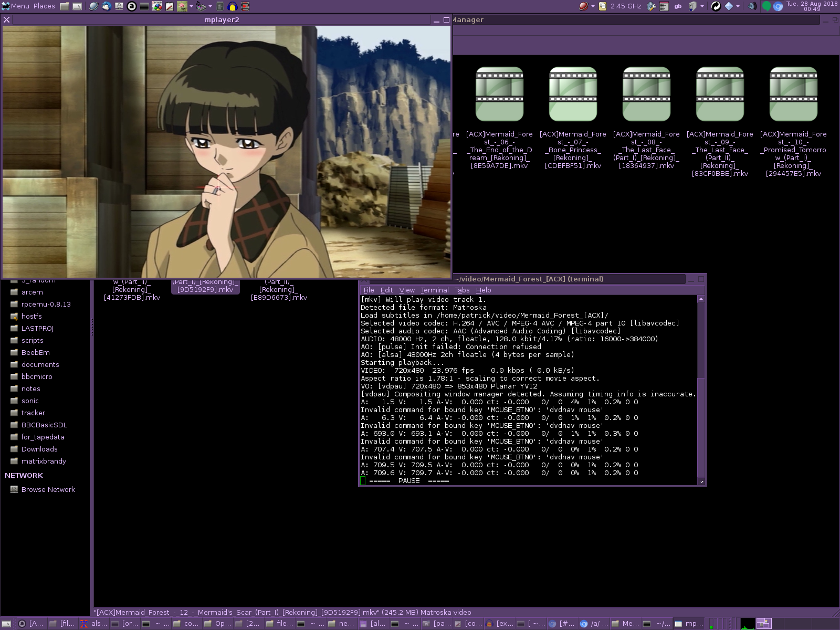Click the blue diamond panel icon
The height and width of the screenshot is (630, 840).
pyautogui.click(x=729, y=6)
